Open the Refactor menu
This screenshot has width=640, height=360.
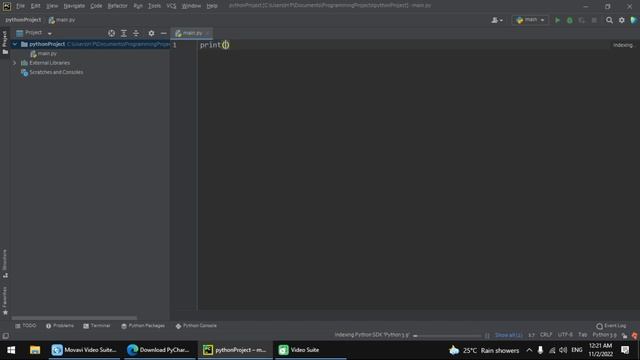(x=118, y=6)
